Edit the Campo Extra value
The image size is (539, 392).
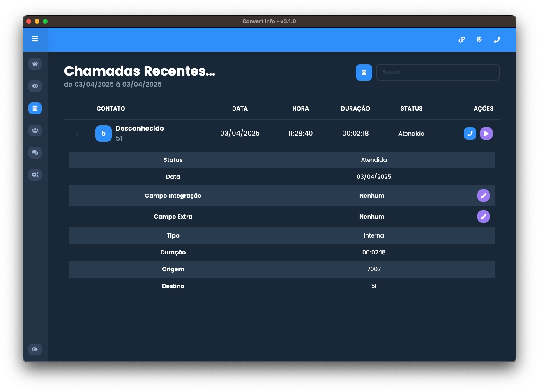pyautogui.click(x=484, y=217)
